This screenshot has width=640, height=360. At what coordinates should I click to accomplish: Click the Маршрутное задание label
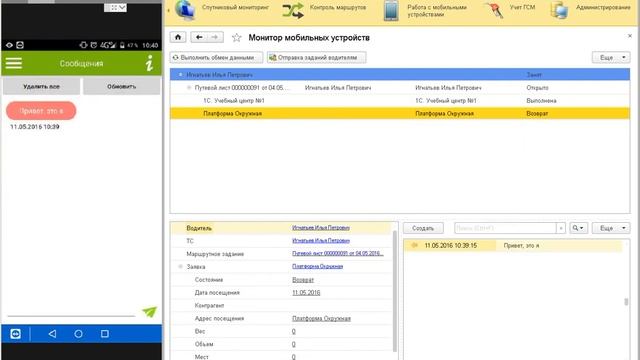(x=215, y=254)
